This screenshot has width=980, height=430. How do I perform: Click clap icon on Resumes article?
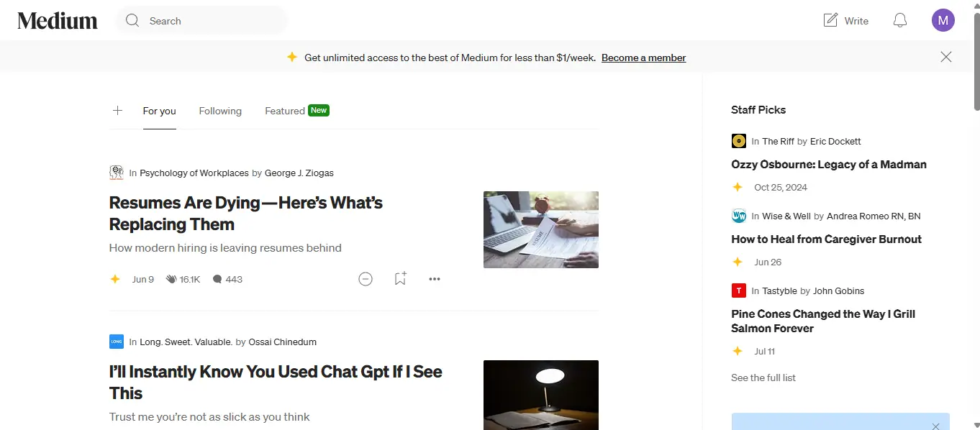[171, 279]
